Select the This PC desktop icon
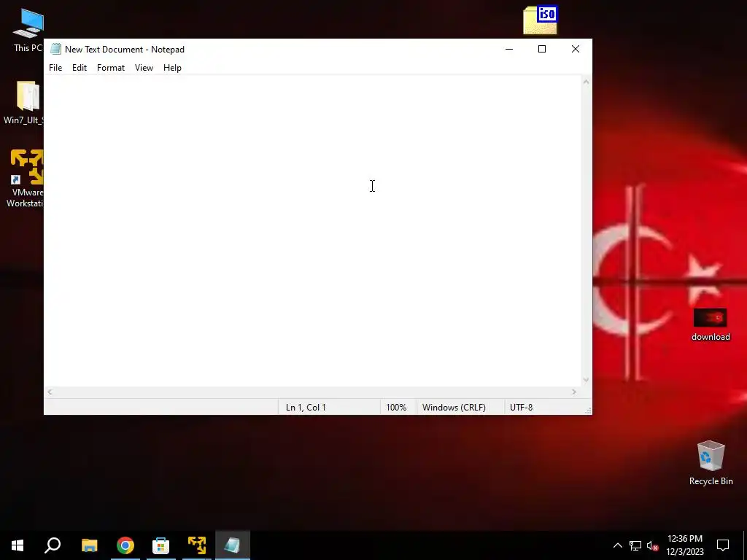747x560 pixels. click(28, 31)
